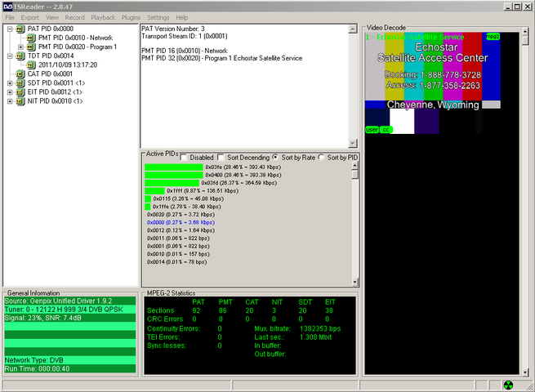535x392 pixels.
Task: Click the Source: Genpix Unified Driver line
Action: click(x=70, y=301)
